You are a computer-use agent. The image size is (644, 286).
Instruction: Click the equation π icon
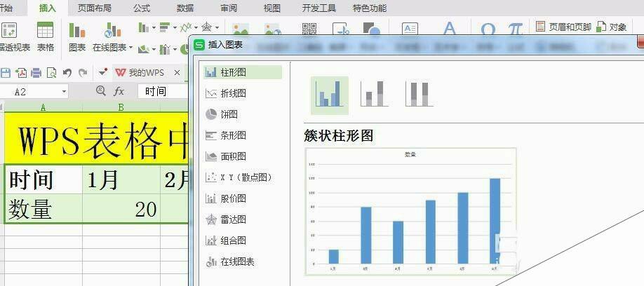[x=515, y=29]
